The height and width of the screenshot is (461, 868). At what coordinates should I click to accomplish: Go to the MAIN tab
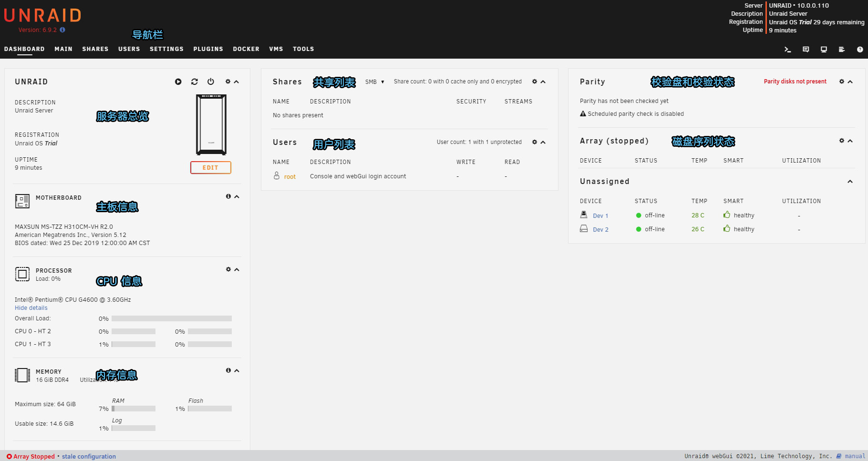point(63,49)
